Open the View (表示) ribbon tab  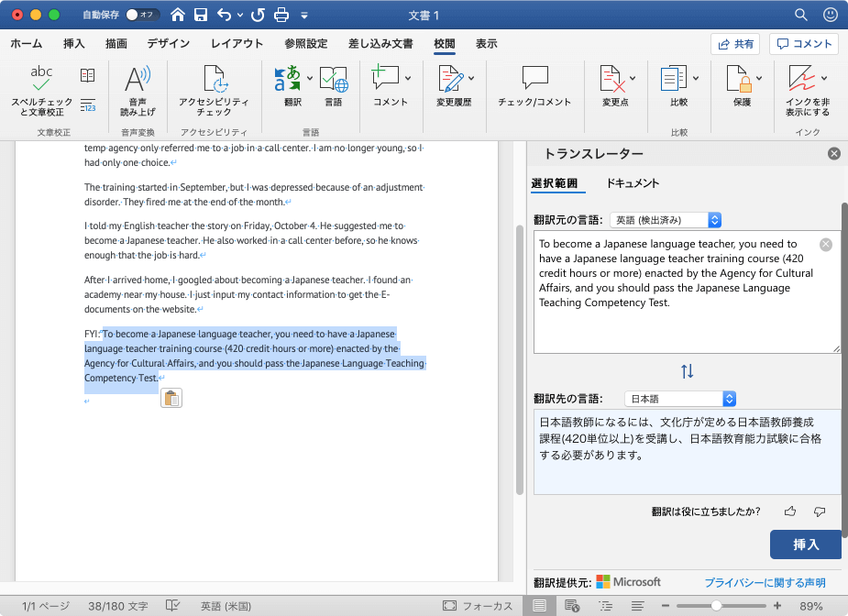486,43
